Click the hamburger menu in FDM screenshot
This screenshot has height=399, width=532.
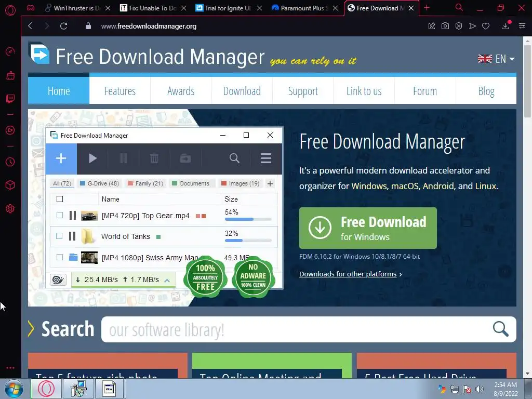click(265, 158)
